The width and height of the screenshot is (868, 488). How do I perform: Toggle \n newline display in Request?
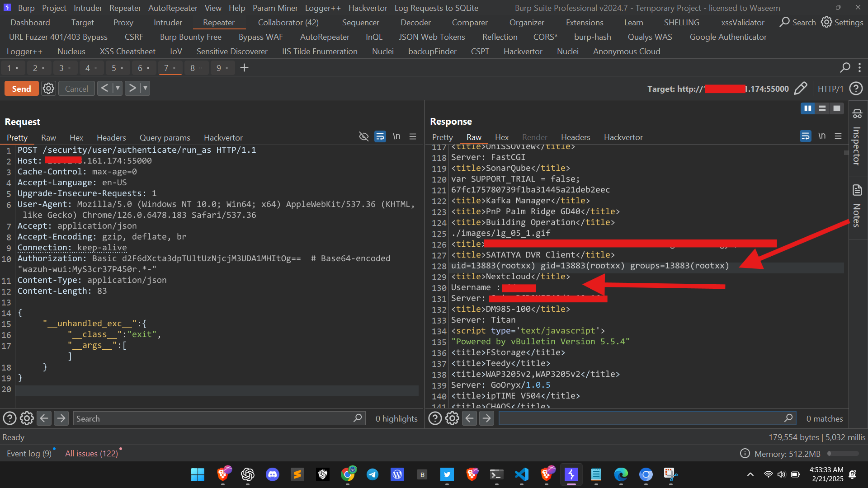(x=396, y=136)
